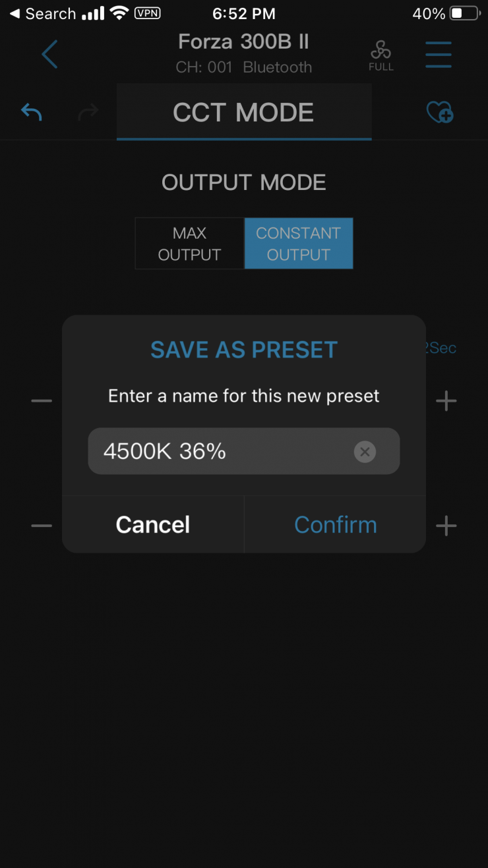Open the fan mode FULL icon
This screenshot has height=868, width=488.
point(381,55)
